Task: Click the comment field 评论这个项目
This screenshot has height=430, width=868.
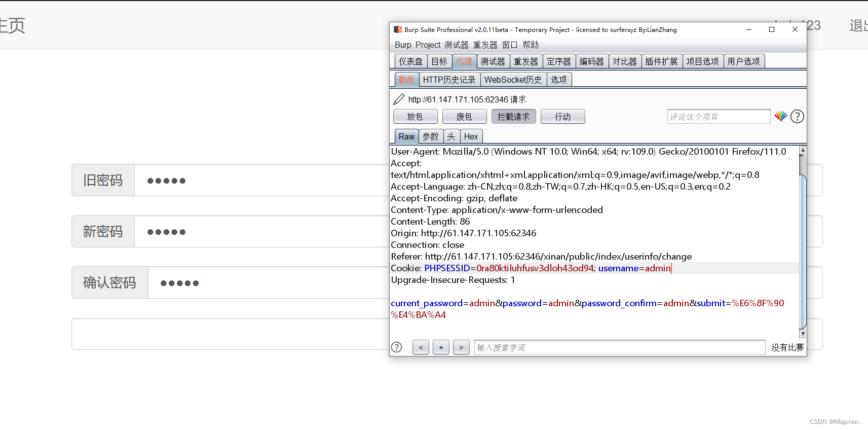Action: point(719,117)
